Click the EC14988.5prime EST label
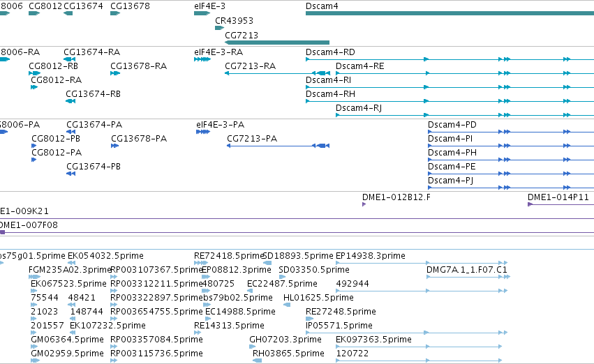 [x=240, y=312]
